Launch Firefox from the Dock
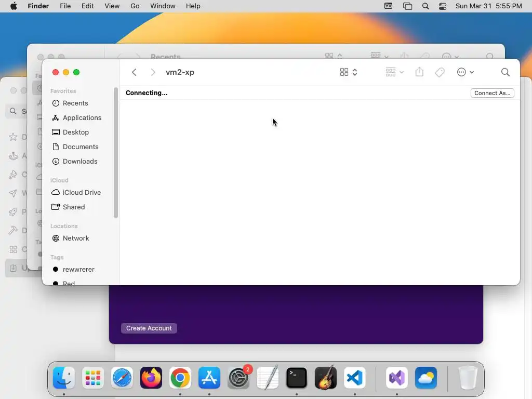The height and width of the screenshot is (399, 532). [x=151, y=378]
